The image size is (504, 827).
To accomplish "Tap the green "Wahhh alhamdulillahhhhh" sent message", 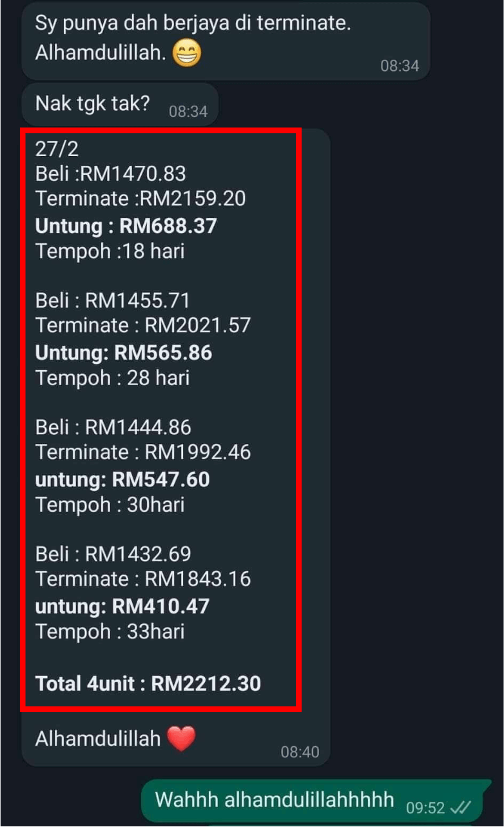I will coord(274,800).
